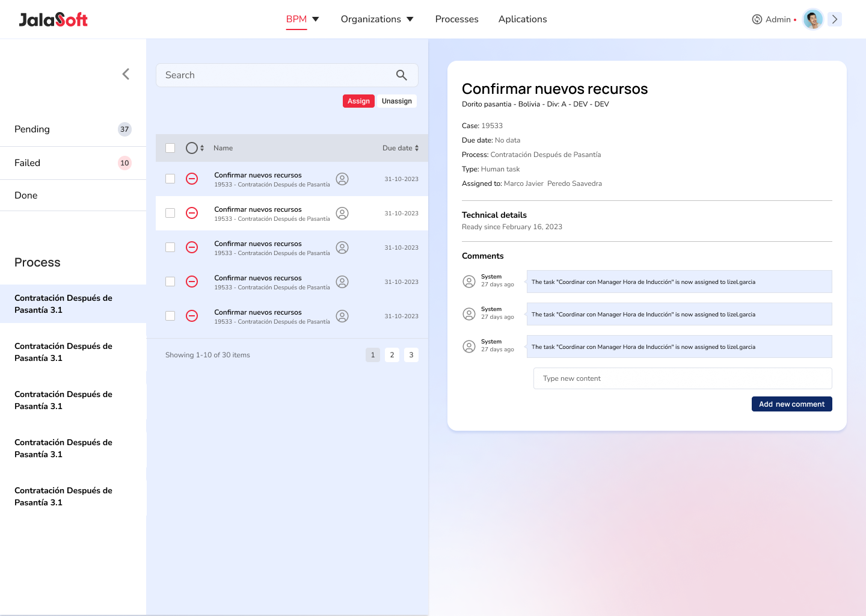Collapse the left sidebar with back chevron
This screenshot has height=616, width=866.
[x=126, y=74]
